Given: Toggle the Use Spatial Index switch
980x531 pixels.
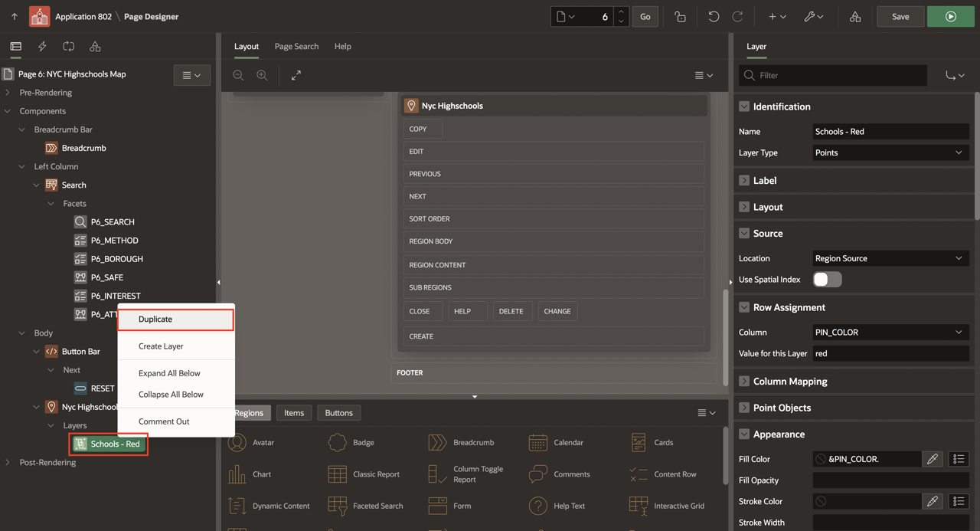Looking at the screenshot, I should 827,280.
